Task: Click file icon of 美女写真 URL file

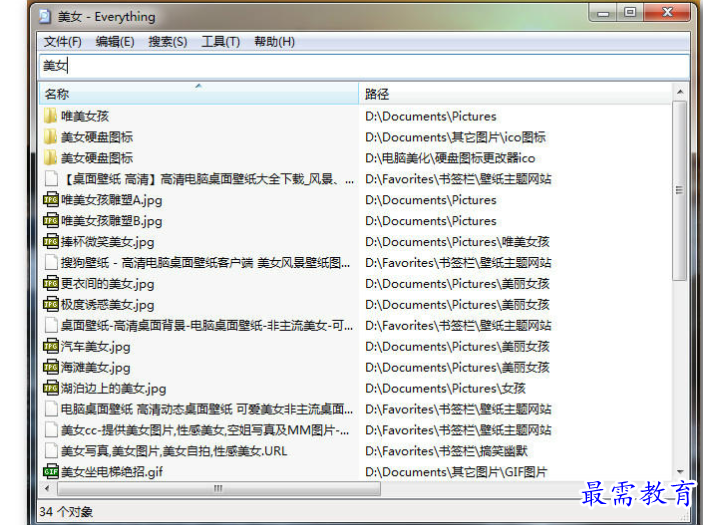Action: [51, 451]
